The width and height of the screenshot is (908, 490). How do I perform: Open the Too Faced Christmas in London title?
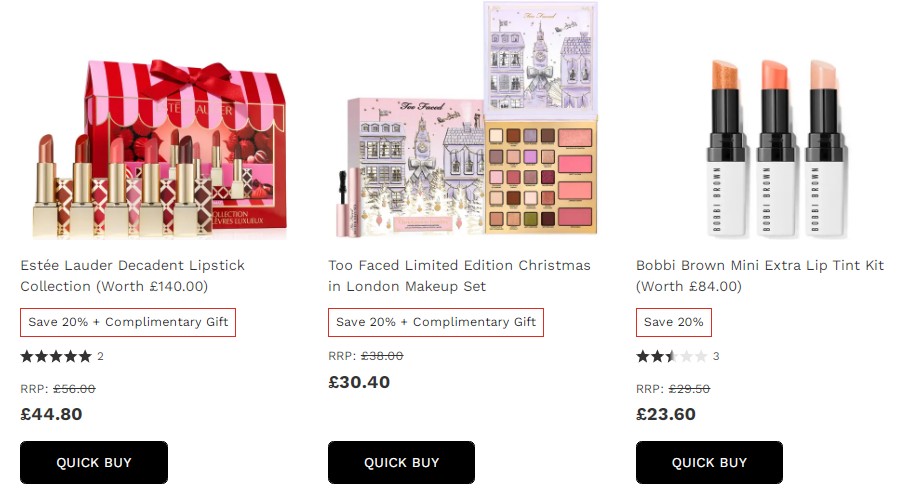459,276
